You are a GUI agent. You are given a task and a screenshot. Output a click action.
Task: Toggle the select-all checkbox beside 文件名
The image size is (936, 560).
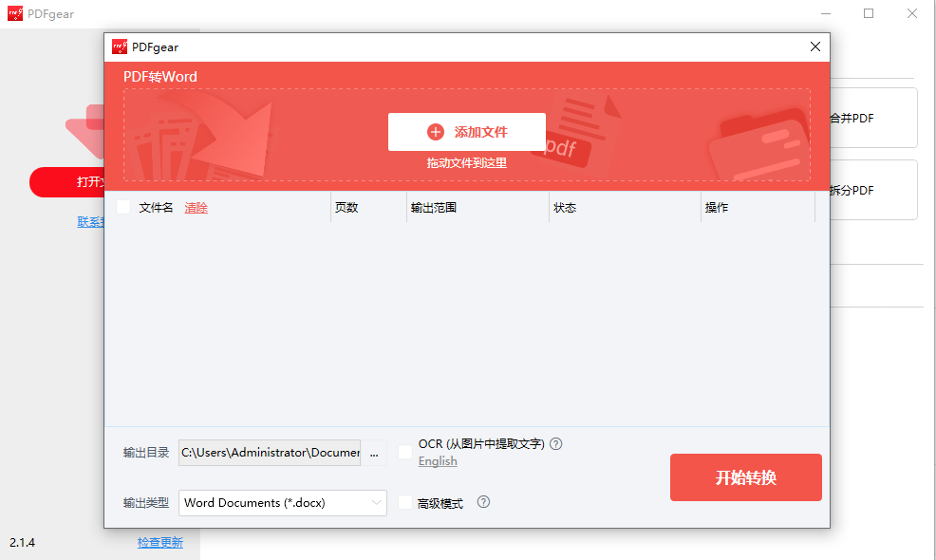coord(122,206)
